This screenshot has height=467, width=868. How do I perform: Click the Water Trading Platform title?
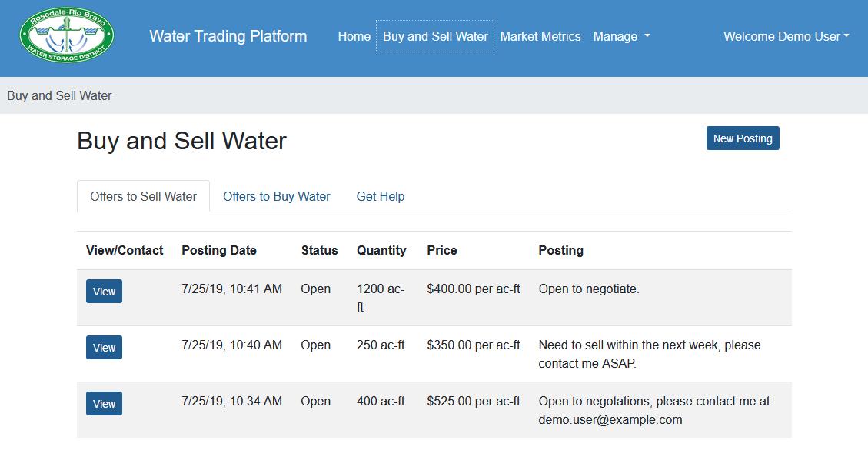pos(228,36)
